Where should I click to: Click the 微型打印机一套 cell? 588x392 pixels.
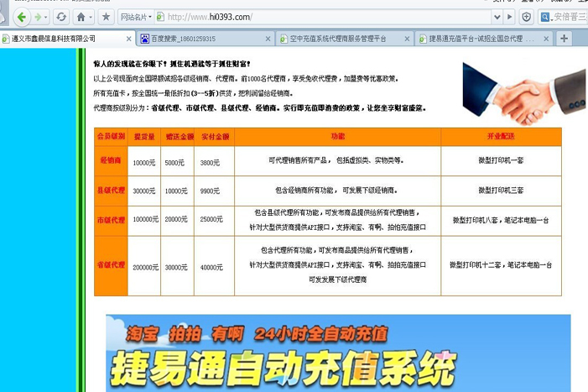pyautogui.click(x=501, y=160)
